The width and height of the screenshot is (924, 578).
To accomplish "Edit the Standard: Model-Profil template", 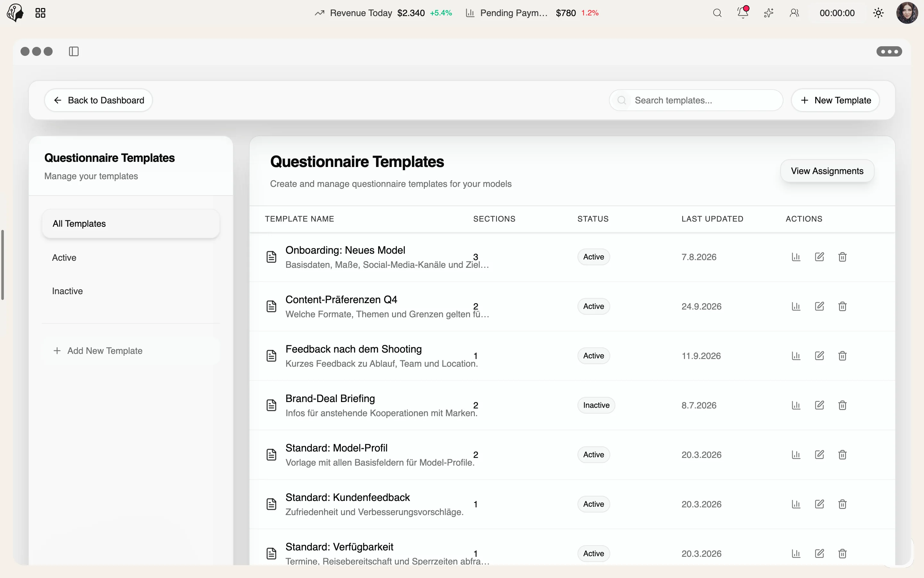I will (819, 454).
